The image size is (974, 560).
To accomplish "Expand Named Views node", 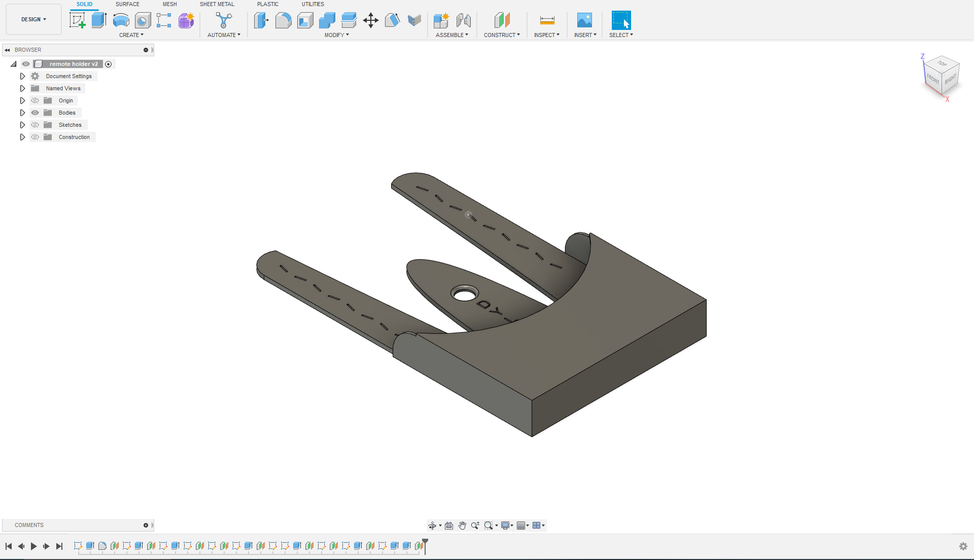I will pyautogui.click(x=22, y=88).
